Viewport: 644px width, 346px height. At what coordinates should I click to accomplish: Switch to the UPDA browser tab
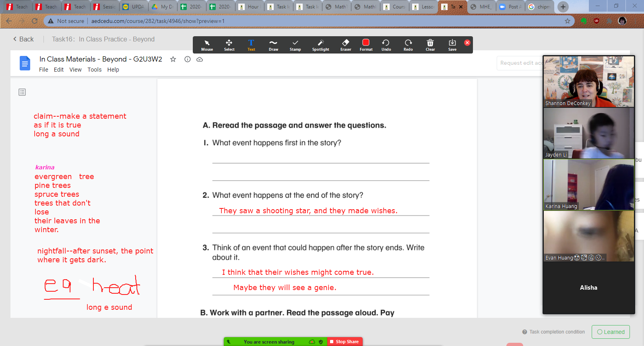[133, 7]
